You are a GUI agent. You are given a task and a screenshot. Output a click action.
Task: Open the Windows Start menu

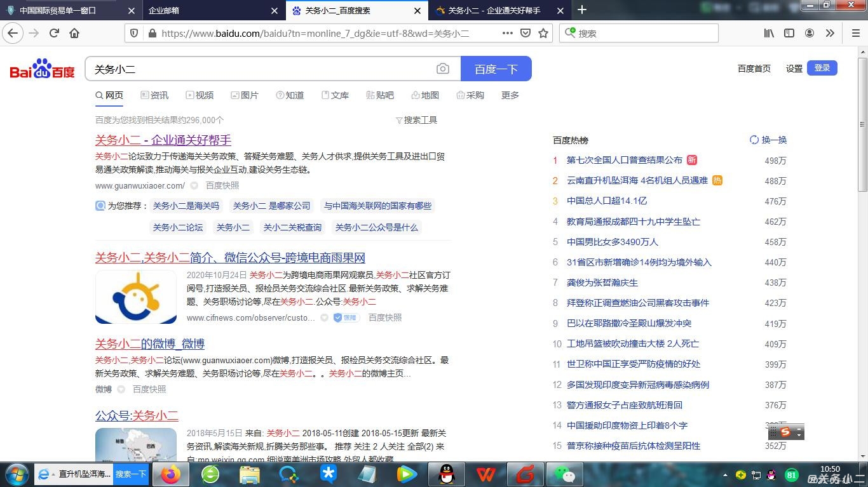click(x=16, y=474)
